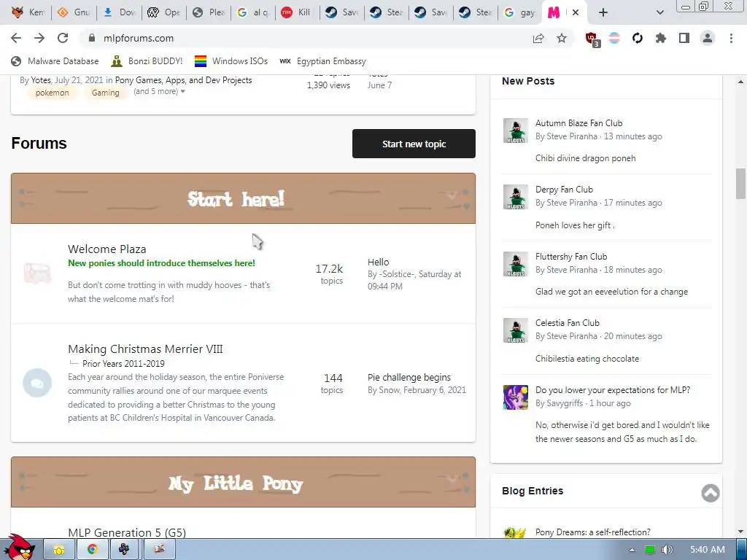
Task: Click Steve Piranha avatar beside Autumn Blaze post
Action: [x=516, y=131]
